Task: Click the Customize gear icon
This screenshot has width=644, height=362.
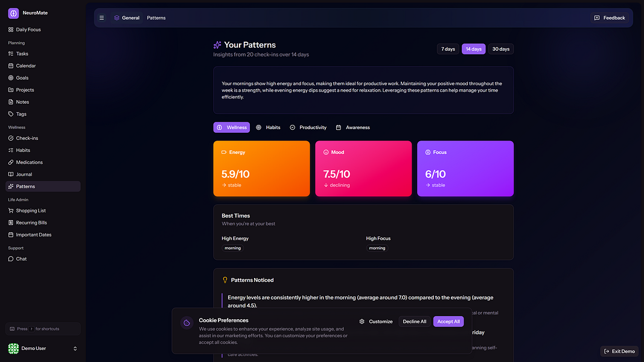Action: pyautogui.click(x=362, y=322)
